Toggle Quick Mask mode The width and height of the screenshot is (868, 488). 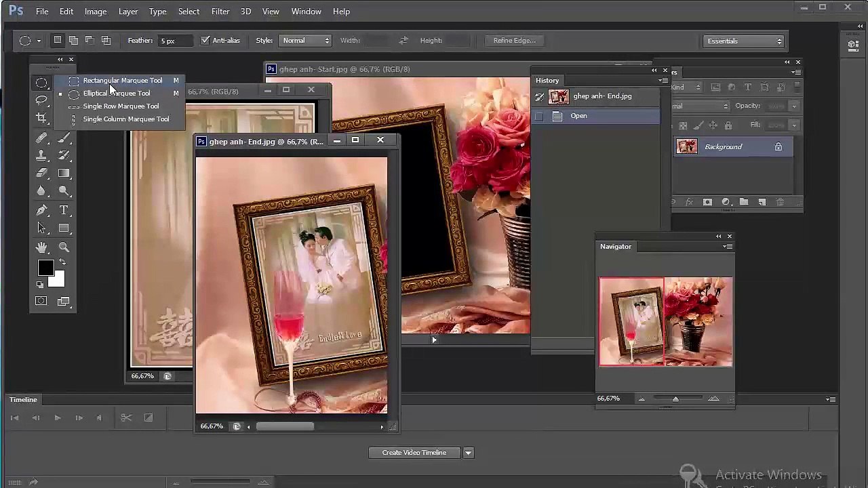[x=41, y=301]
